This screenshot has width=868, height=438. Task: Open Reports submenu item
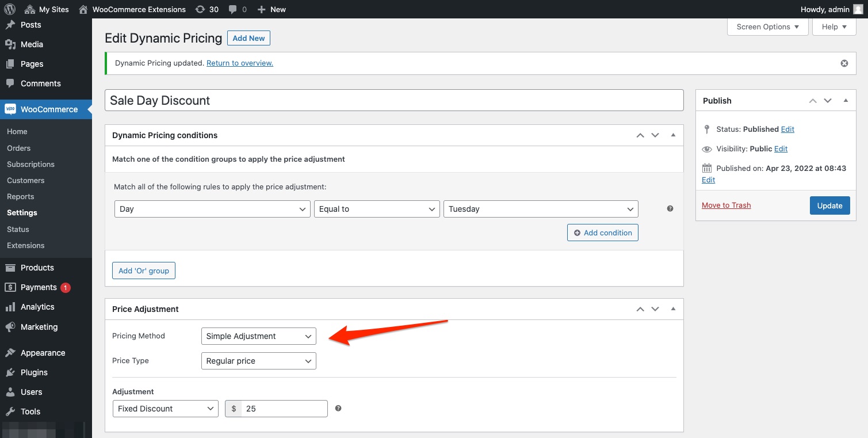click(21, 196)
